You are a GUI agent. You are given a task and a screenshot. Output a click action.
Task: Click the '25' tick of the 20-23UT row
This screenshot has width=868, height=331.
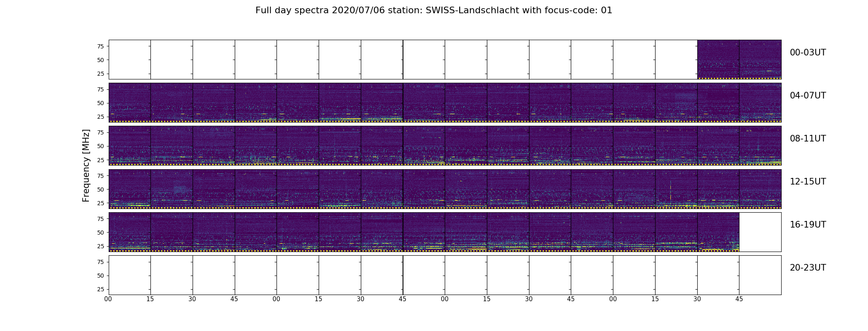click(100, 289)
